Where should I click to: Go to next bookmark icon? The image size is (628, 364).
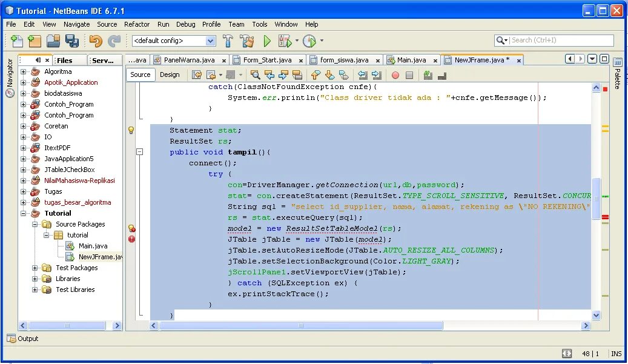329,75
